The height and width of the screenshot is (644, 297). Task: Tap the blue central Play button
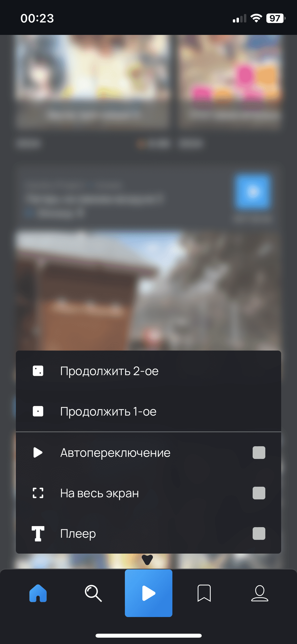click(149, 593)
